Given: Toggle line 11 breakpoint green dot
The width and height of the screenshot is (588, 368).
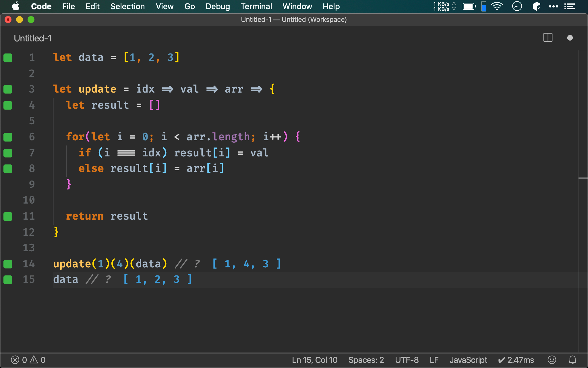Looking at the screenshot, I should tap(8, 216).
